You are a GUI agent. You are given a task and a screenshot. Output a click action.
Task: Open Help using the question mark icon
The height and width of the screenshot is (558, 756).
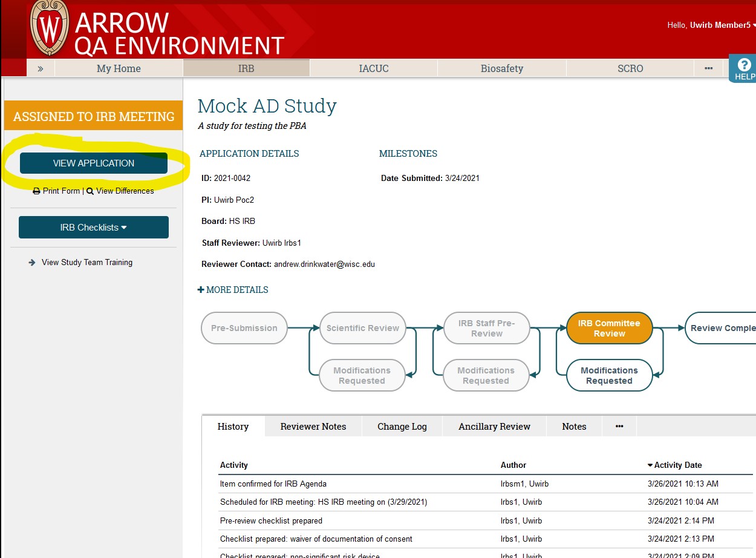743,66
